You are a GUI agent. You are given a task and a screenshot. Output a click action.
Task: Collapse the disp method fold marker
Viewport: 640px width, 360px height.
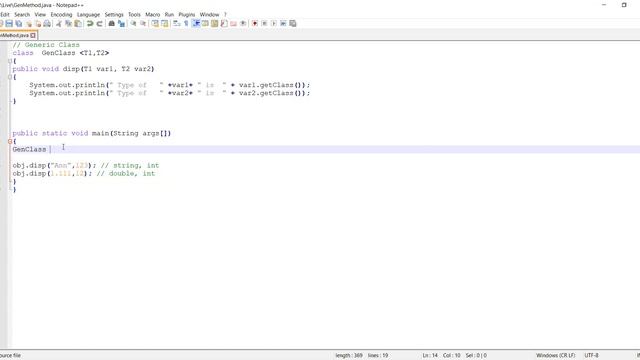coord(10,77)
